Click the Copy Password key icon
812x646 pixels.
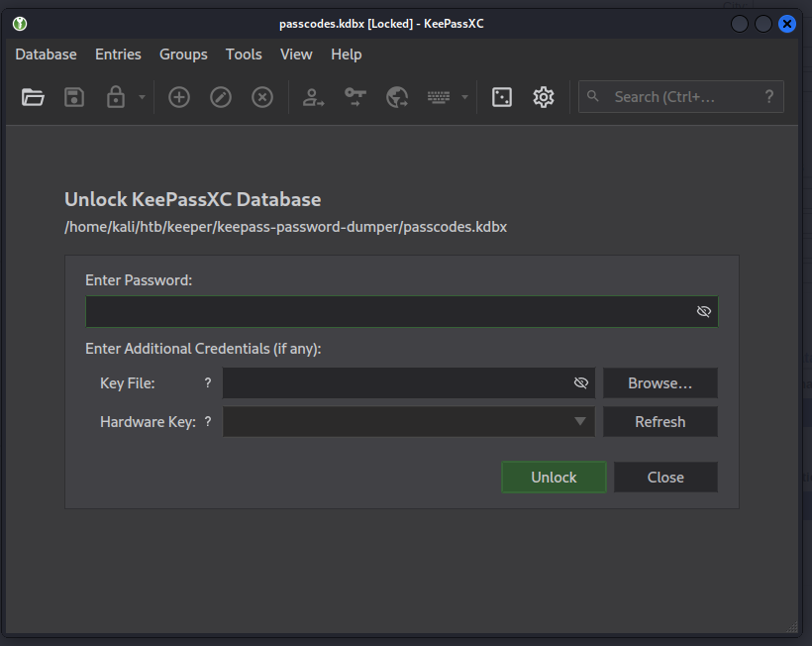(355, 97)
